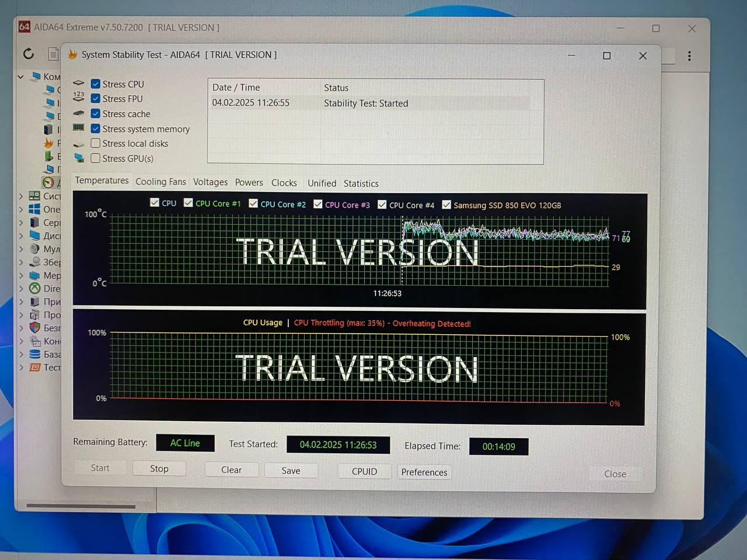Open the Unified tab
The width and height of the screenshot is (747, 560).
[x=322, y=183]
